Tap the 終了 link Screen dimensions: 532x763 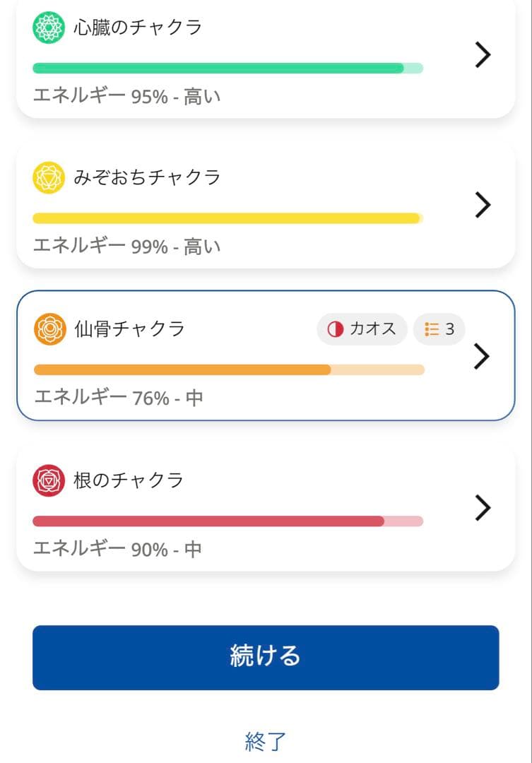pyautogui.click(x=266, y=741)
